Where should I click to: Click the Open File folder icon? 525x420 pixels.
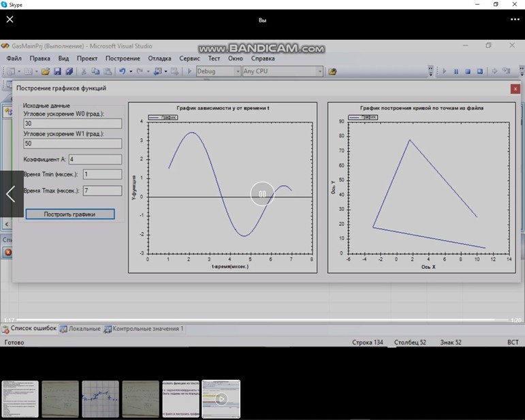pyautogui.click(x=46, y=71)
